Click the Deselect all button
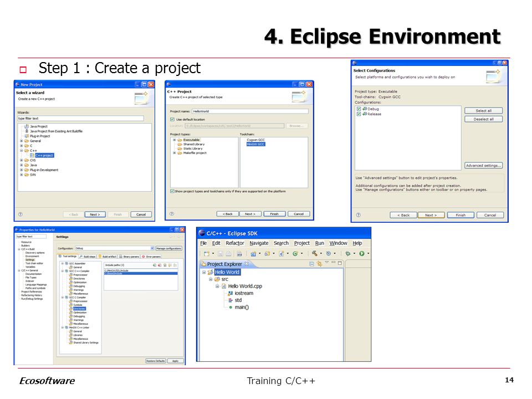The height and width of the screenshot is (399, 532). [483, 119]
